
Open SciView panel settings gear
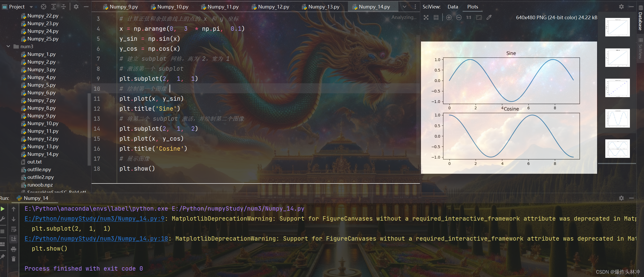[x=621, y=7]
